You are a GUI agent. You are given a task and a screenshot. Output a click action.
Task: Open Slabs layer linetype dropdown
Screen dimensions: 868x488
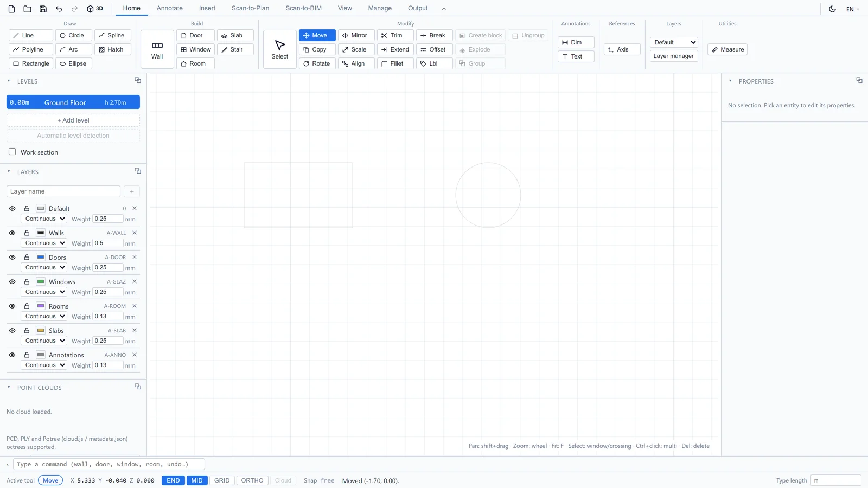pyautogui.click(x=44, y=341)
